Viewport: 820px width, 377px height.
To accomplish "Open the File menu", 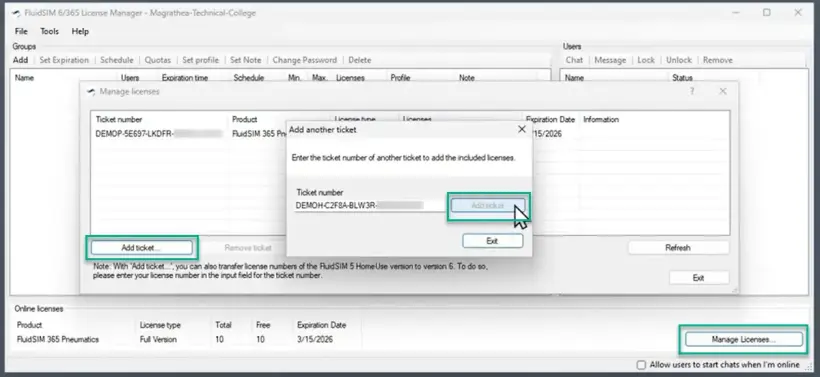I will pos(21,31).
